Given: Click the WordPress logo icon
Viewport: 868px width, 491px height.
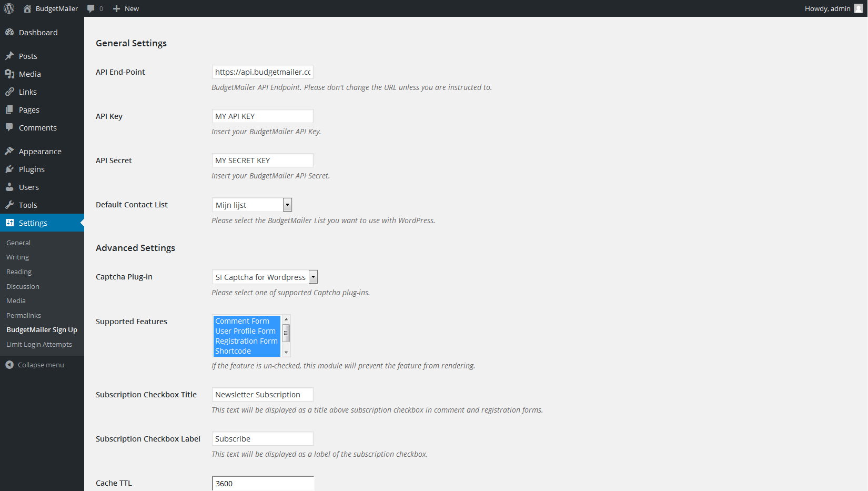Looking at the screenshot, I should click(9, 8).
